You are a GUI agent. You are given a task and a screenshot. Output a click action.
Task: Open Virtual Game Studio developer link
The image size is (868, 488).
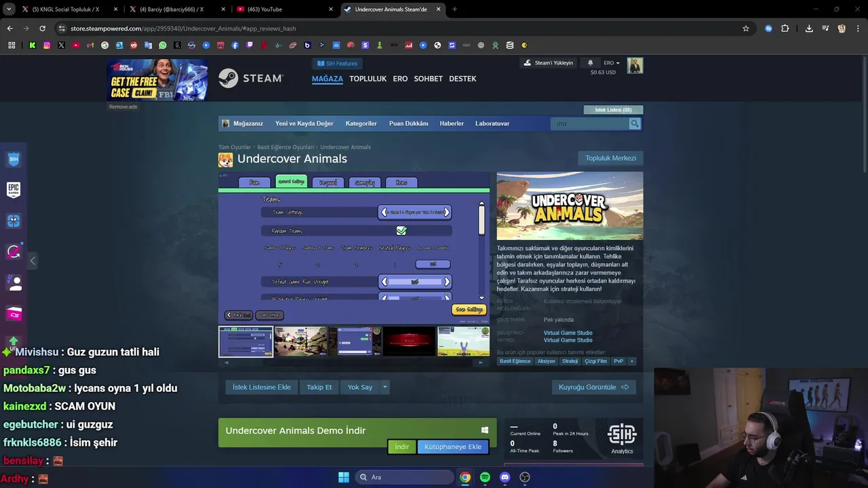[568, 333]
